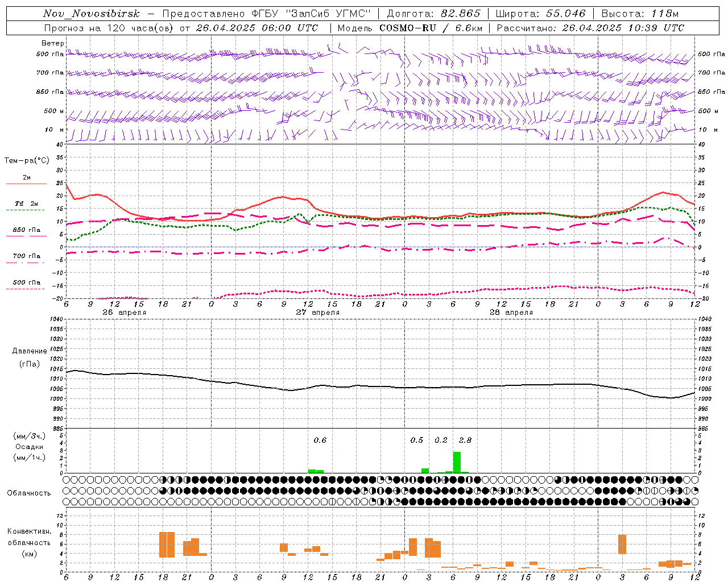Click the Nov_Novosibirsk station title
This screenshot has height=582, width=728.
[x=92, y=14]
